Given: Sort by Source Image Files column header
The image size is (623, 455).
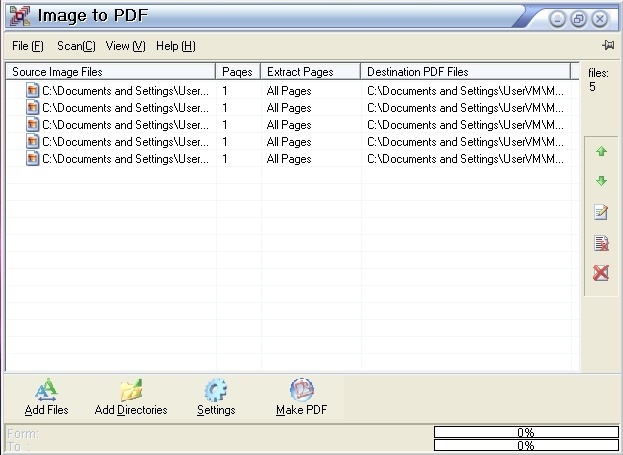Looking at the screenshot, I should point(111,72).
